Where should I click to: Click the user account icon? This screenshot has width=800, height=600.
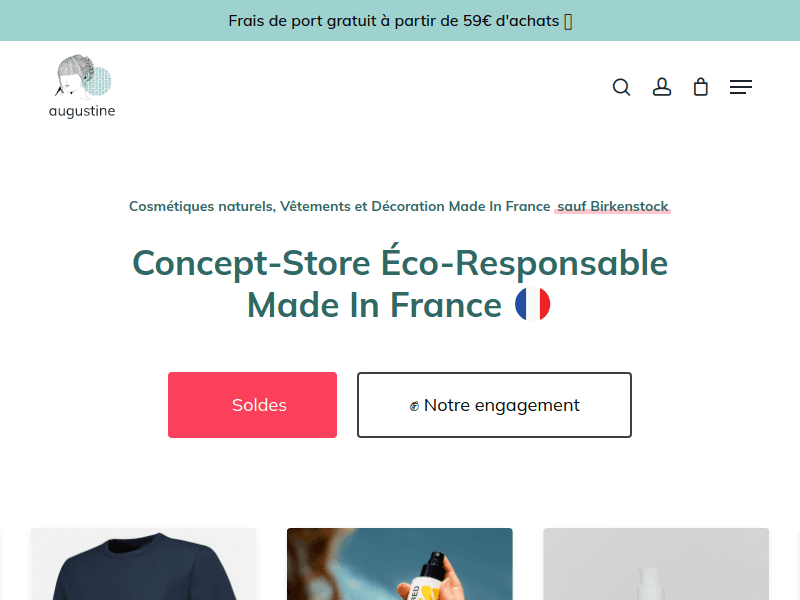[661, 87]
